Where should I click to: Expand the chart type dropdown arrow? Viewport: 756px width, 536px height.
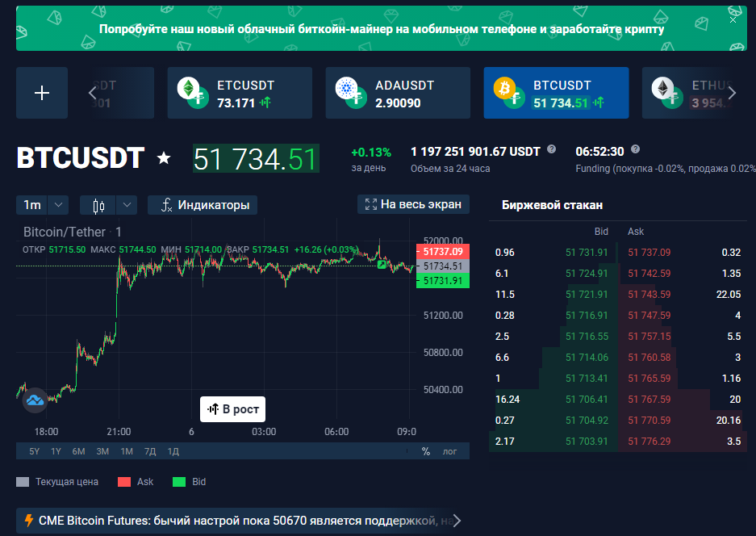point(127,205)
